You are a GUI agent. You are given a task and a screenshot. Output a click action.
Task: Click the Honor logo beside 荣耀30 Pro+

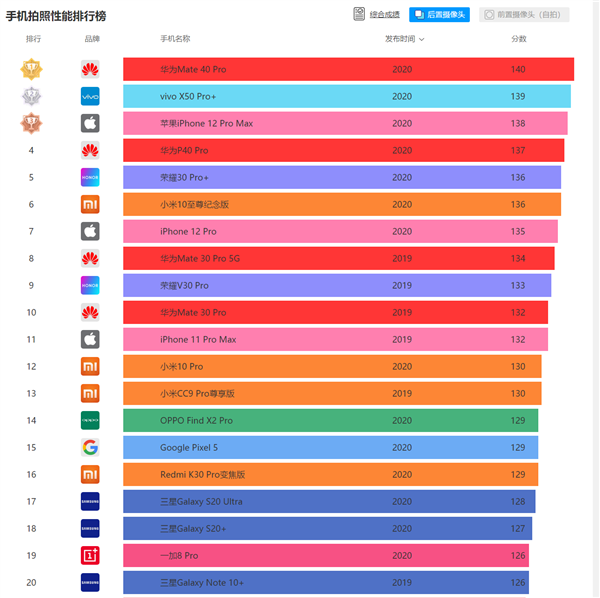pyautogui.click(x=90, y=177)
